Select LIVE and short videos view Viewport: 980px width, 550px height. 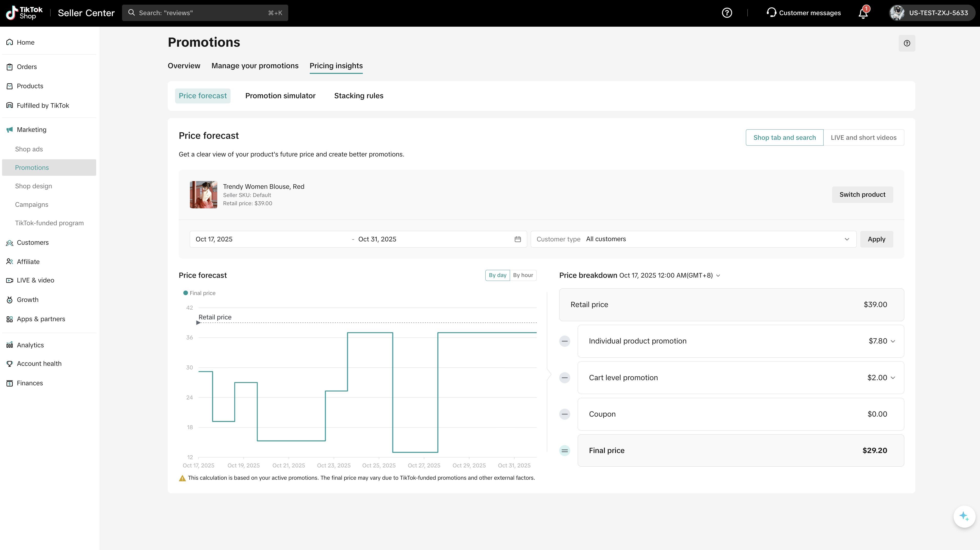point(863,137)
